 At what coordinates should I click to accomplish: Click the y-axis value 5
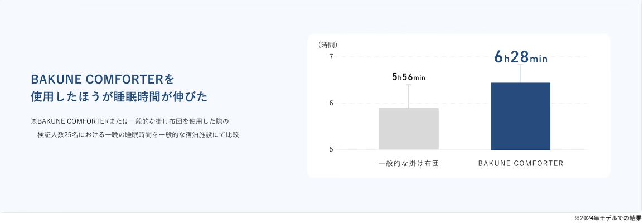click(331, 149)
